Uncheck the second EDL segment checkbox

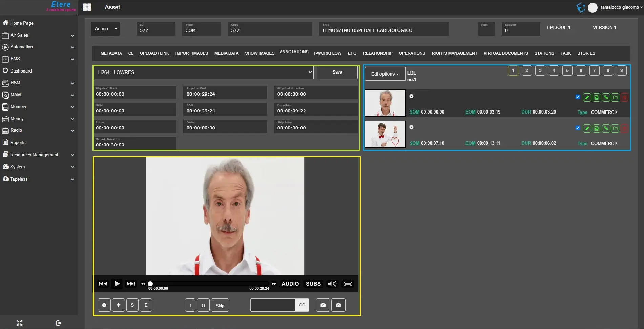578,128
